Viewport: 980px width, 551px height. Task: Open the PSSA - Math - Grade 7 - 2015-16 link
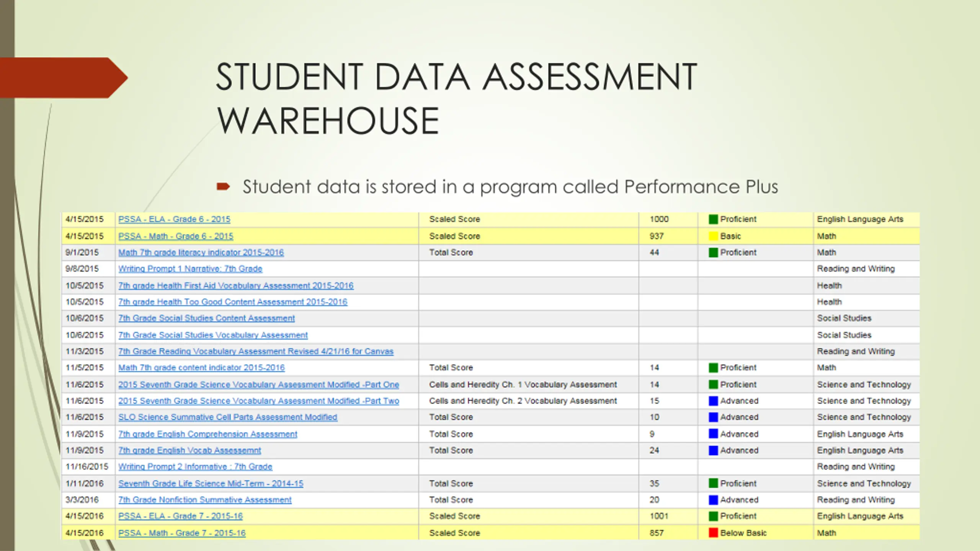click(x=182, y=533)
